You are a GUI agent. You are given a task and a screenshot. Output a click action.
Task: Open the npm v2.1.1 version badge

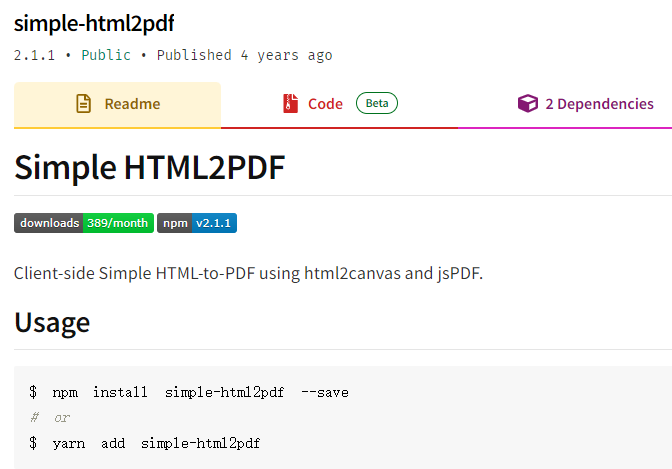tap(197, 223)
